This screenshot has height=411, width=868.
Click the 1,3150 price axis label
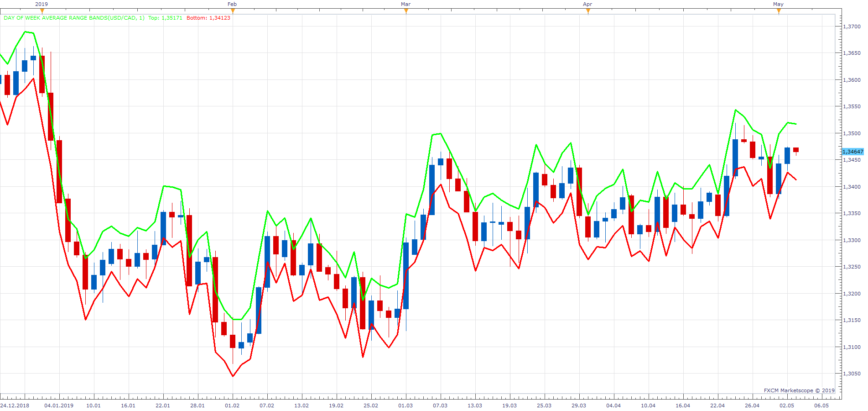pos(852,320)
